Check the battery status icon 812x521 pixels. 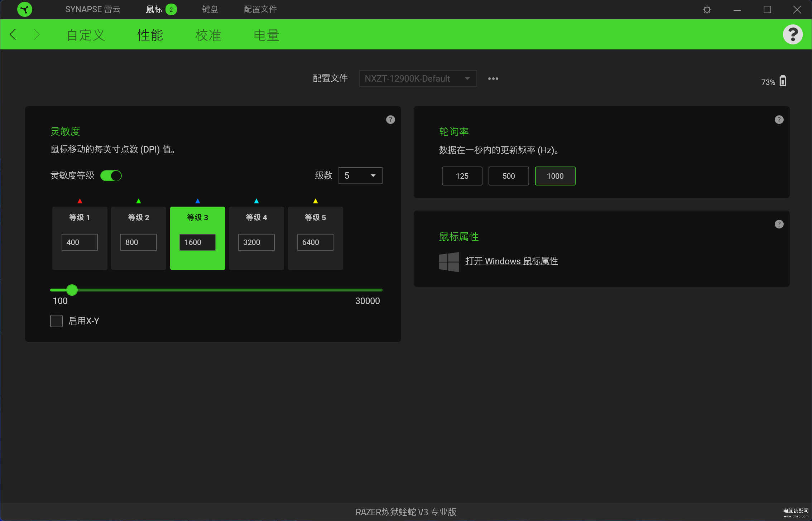tap(783, 81)
